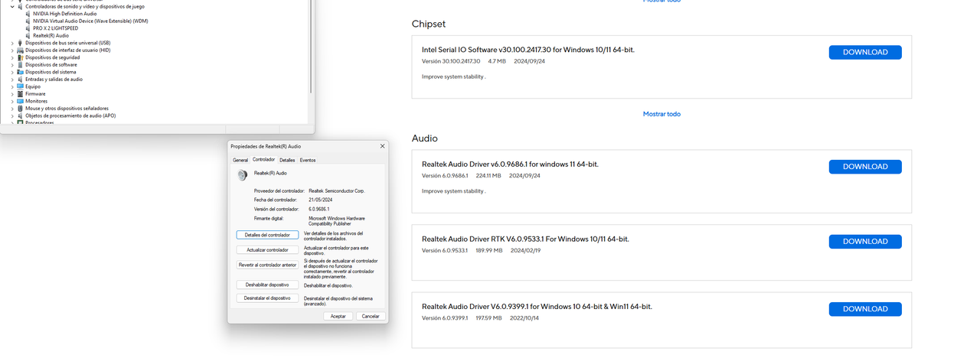Viewport: 980px width, 358px height.
Task: Select NVIDIA High Definition Audio tree entry
Action: tap(65, 14)
